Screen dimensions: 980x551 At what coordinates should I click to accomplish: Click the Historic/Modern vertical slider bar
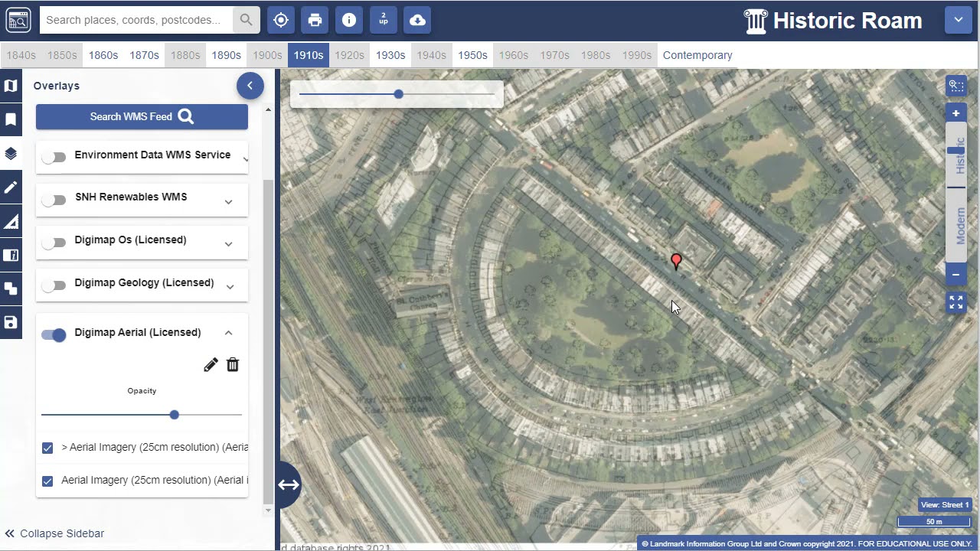click(956, 194)
